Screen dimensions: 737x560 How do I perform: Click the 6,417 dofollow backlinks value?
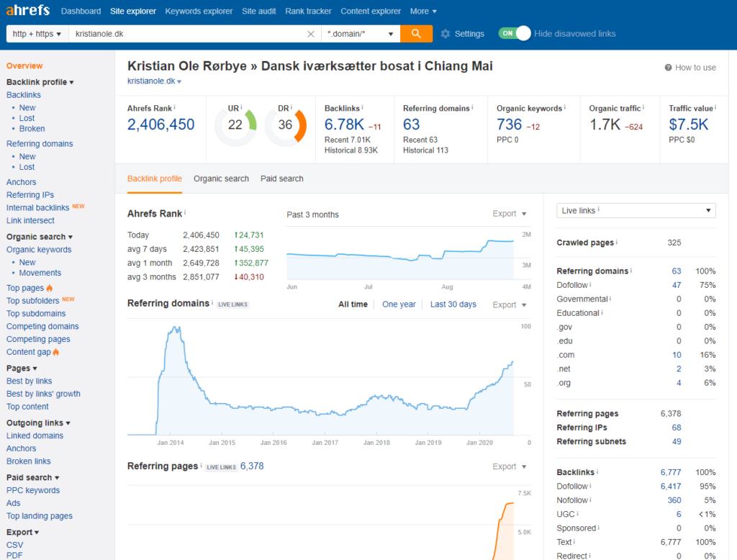click(671, 486)
